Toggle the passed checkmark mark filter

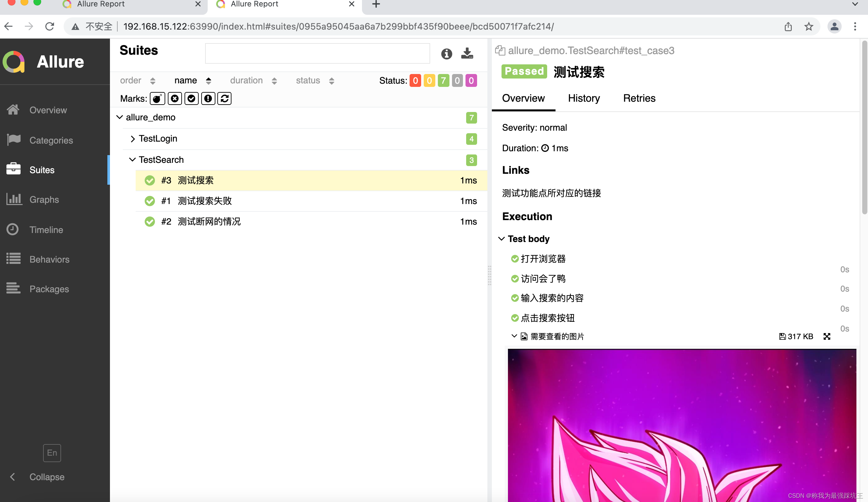(191, 98)
